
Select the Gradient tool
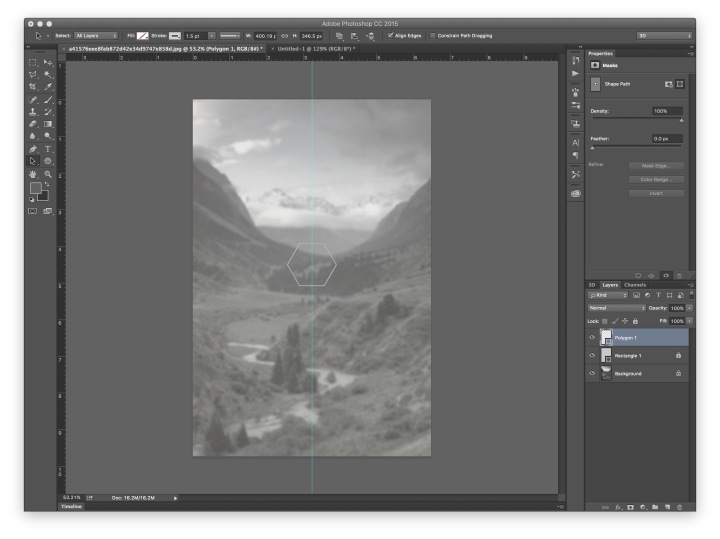coord(48,124)
